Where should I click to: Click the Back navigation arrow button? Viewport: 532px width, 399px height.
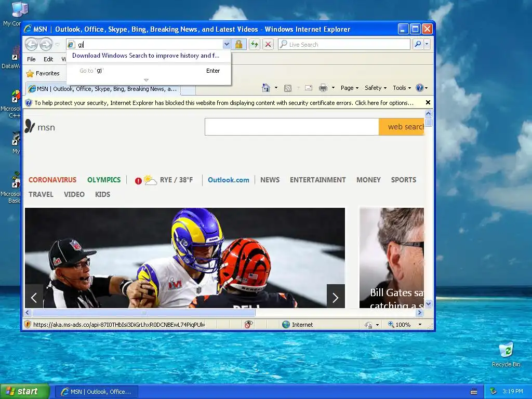tap(31, 45)
